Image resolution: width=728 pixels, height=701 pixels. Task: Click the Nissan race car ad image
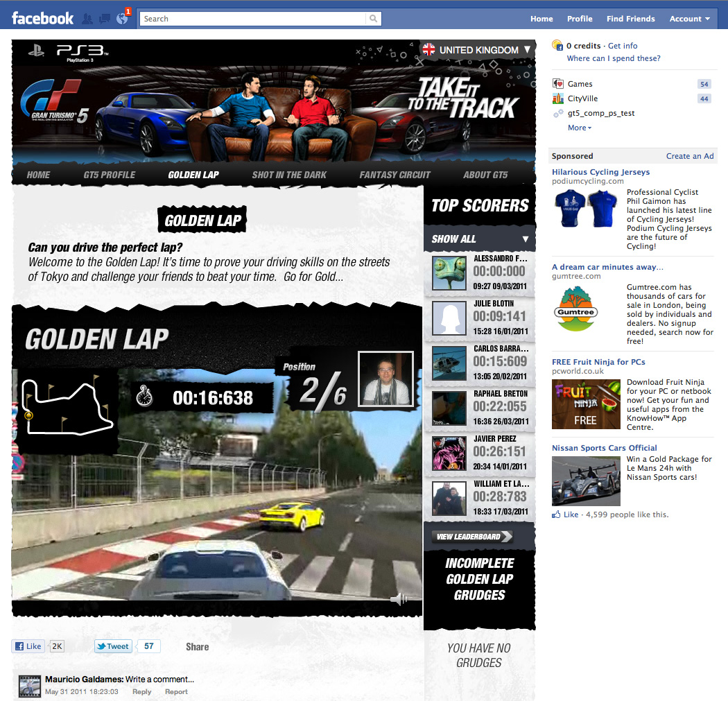tap(586, 481)
